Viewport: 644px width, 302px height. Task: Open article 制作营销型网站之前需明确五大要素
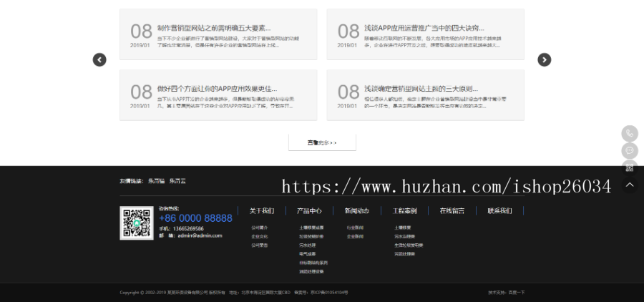coord(214,29)
